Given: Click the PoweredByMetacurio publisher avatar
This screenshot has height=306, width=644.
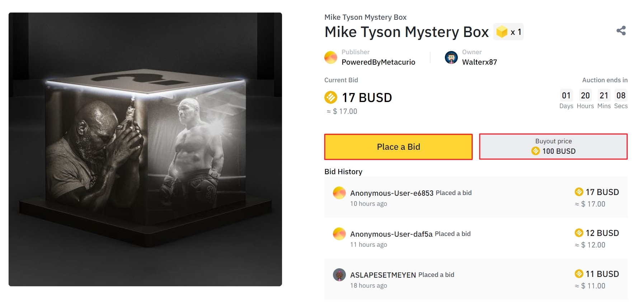Looking at the screenshot, I should tap(330, 57).
